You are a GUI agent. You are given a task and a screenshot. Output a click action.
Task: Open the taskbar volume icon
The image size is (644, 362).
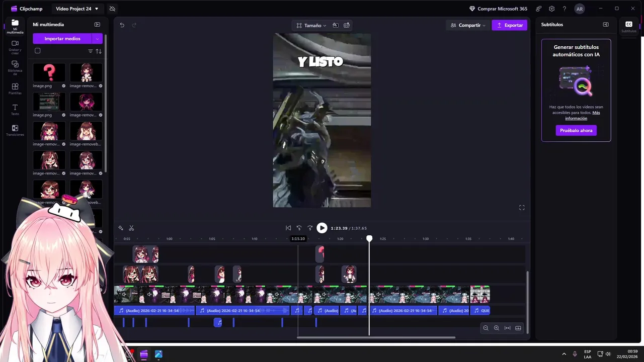(608, 354)
